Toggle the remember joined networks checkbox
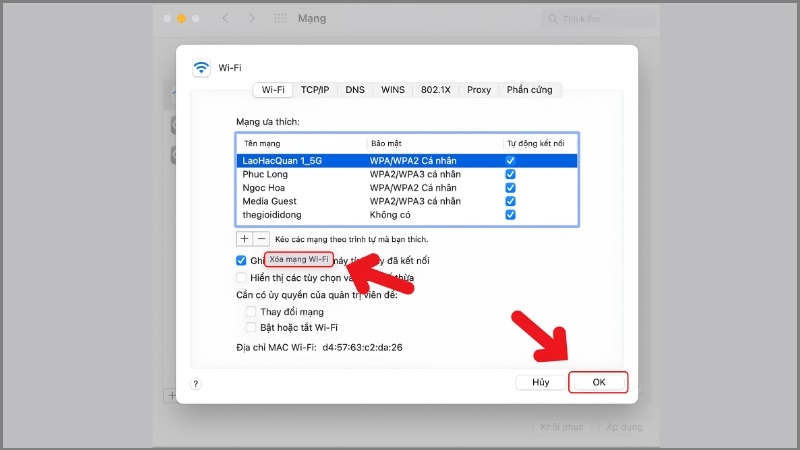 [x=241, y=261]
